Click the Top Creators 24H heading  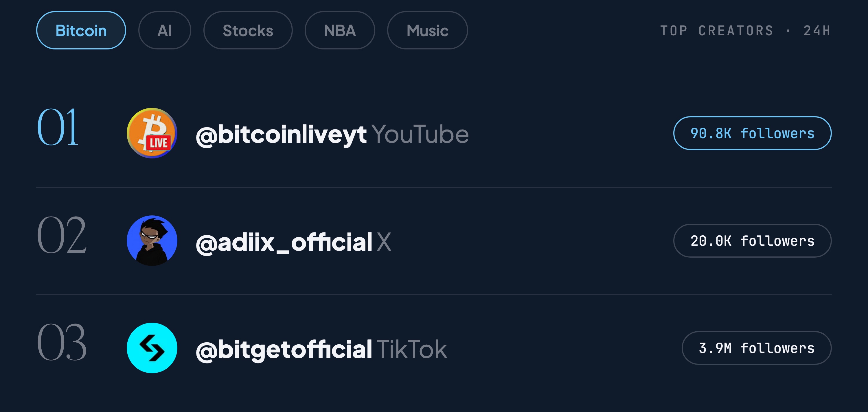point(745,31)
